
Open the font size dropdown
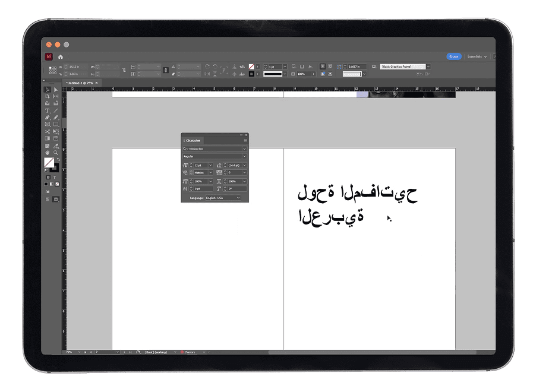(x=210, y=165)
